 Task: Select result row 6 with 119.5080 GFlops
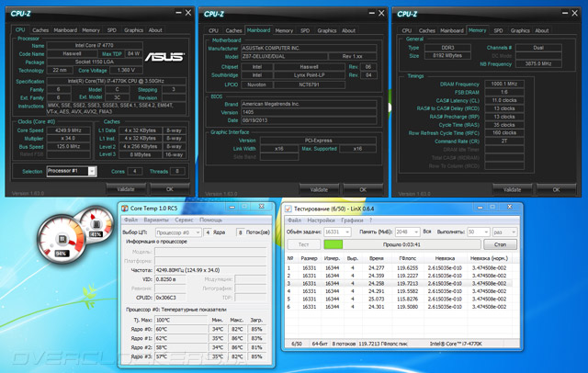point(398,307)
